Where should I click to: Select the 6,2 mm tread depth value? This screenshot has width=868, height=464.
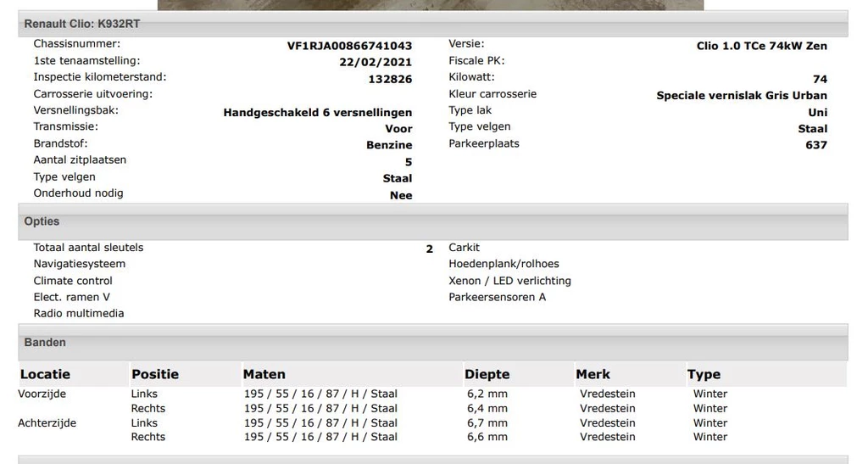click(487, 394)
